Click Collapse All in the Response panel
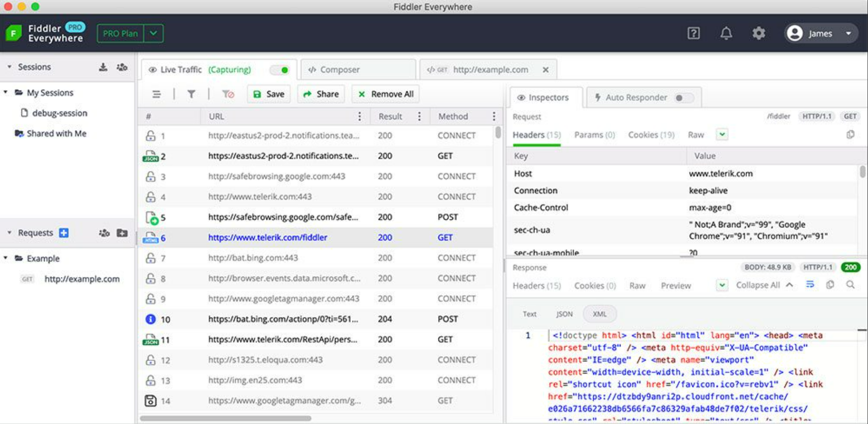The height and width of the screenshot is (424, 868). pyautogui.click(x=764, y=285)
